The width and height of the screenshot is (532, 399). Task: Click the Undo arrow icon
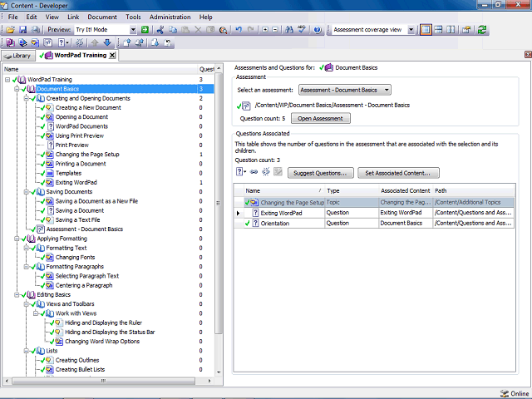(239, 30)
